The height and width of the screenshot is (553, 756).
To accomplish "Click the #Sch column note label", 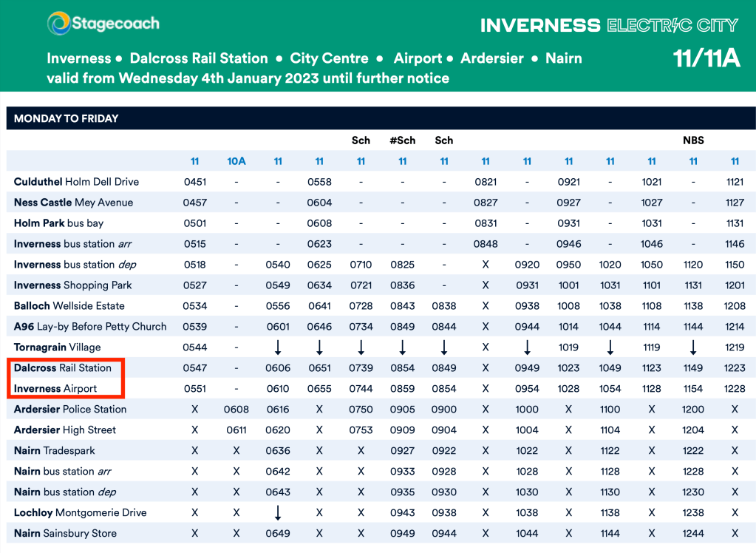I will 402,140.
